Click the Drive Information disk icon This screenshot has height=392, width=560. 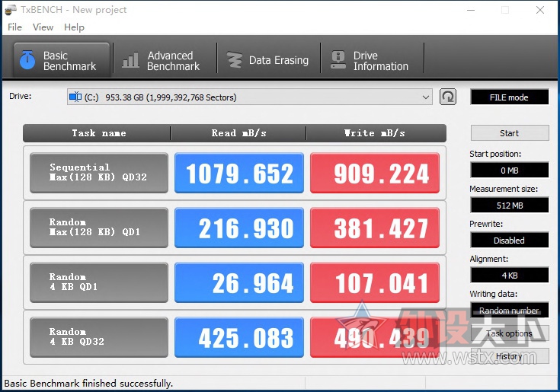[338, 60]
